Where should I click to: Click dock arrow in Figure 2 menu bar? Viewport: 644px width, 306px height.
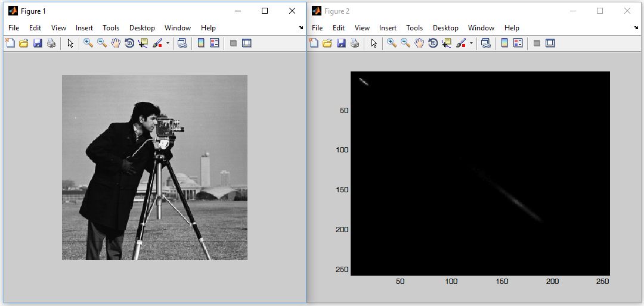click(x=636, y=28)
